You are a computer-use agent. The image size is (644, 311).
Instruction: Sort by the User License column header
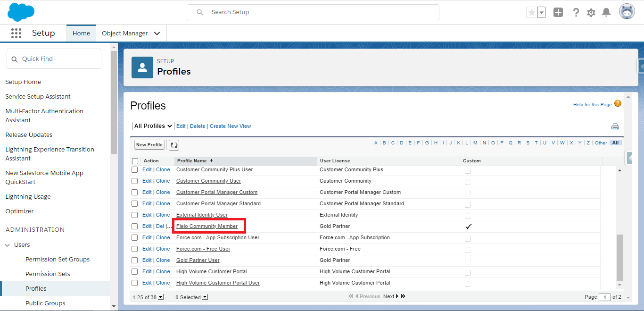click(335, 161)
